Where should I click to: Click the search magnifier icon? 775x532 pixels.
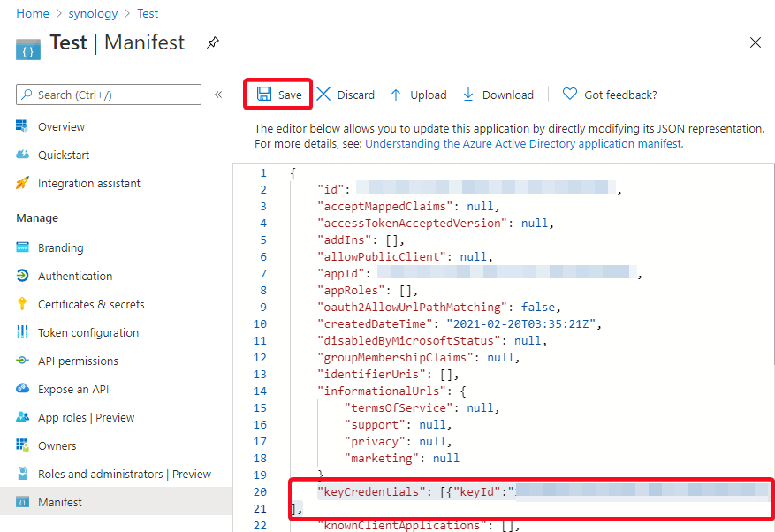(x=27, y=94)
